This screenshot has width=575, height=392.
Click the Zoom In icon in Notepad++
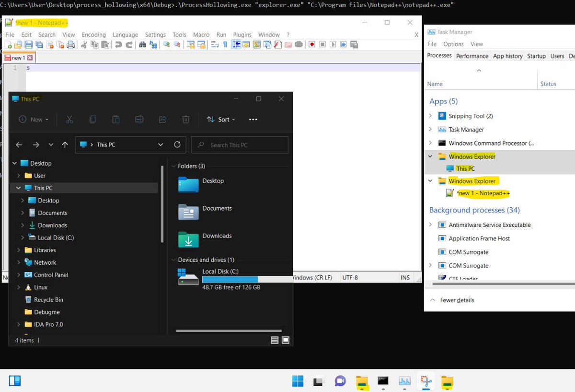point(166,45)
